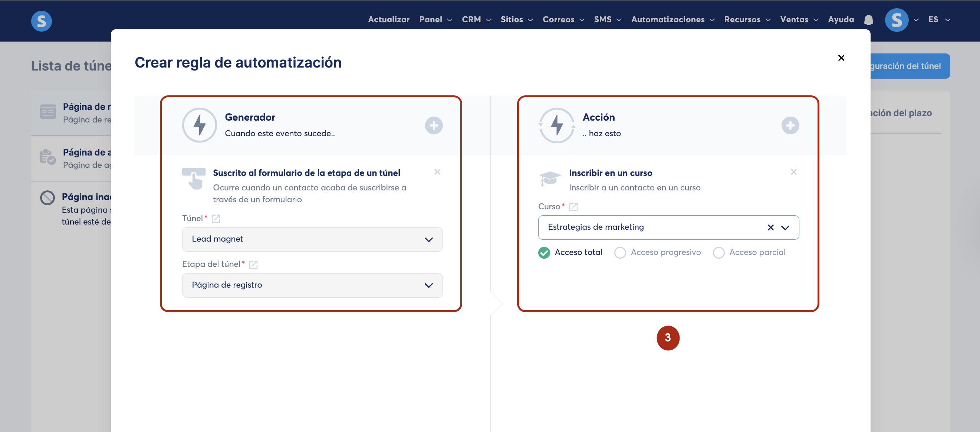The width and height of the screenshot is (980, 432).
Task: Click the plus icon in Generador header
Action: click(x=434, y=125)
